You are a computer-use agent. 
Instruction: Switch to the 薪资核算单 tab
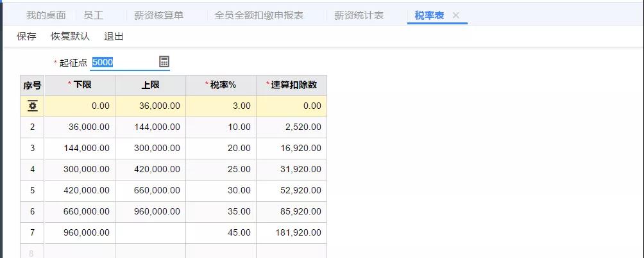point(158,15)
